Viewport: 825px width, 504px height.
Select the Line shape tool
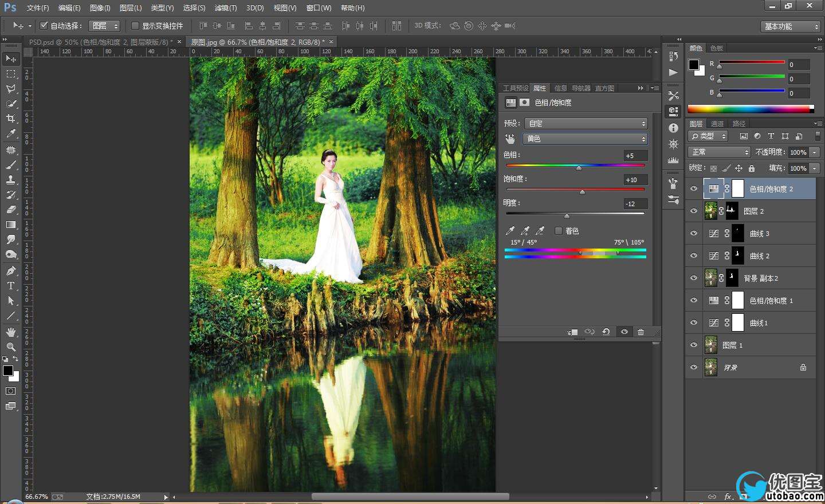pyautogui.click(x=11, y=316)
